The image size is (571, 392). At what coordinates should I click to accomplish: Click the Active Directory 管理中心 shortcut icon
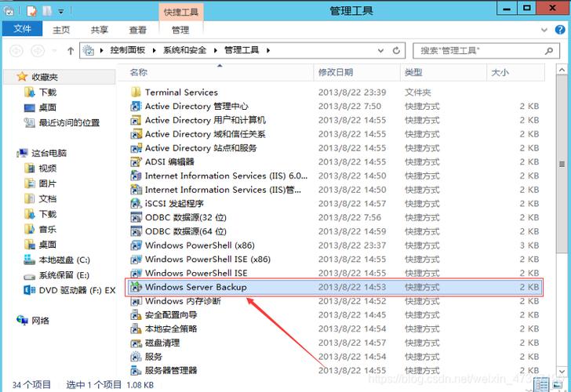[x=136, y=107]
